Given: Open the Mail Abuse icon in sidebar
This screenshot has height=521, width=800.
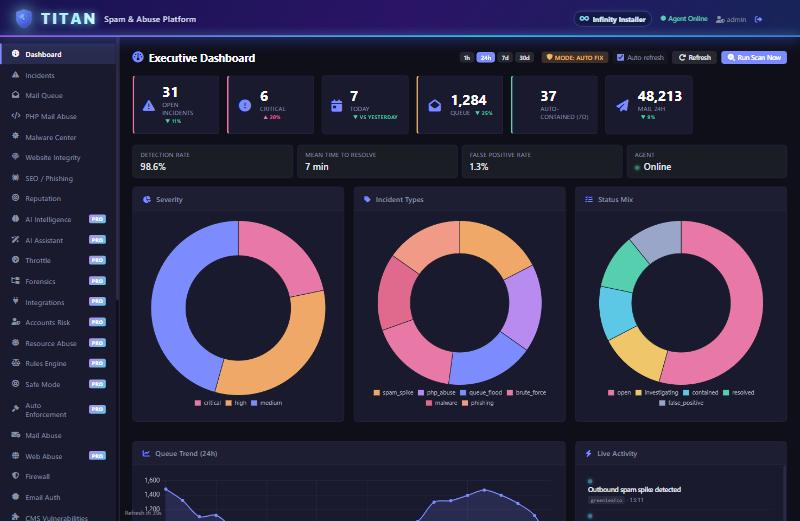Looking at the screenshot, I should [x=15, y=435].
